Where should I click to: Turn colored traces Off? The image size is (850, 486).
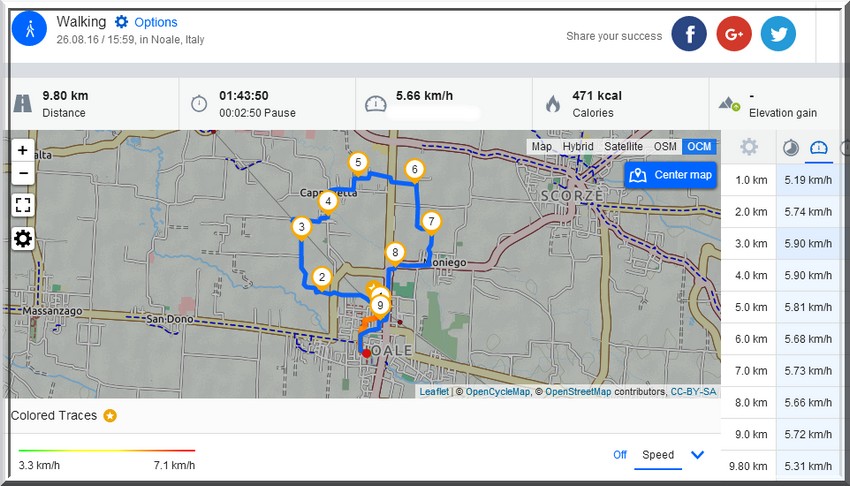tap(620, 455)
